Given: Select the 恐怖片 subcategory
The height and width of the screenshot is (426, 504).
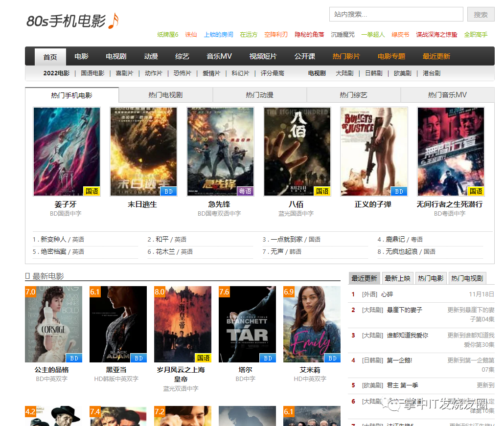Looking at the screenshot, I should (x=182, y=73).
